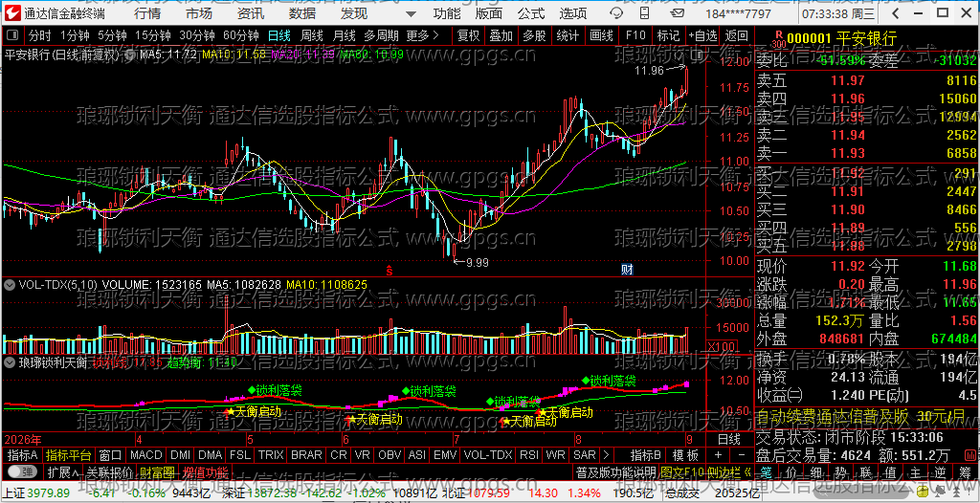The height and width of the screenshot is (503, 980).
Task: Activate the 画线 drawing tools
Action: [x=601, y=35]
